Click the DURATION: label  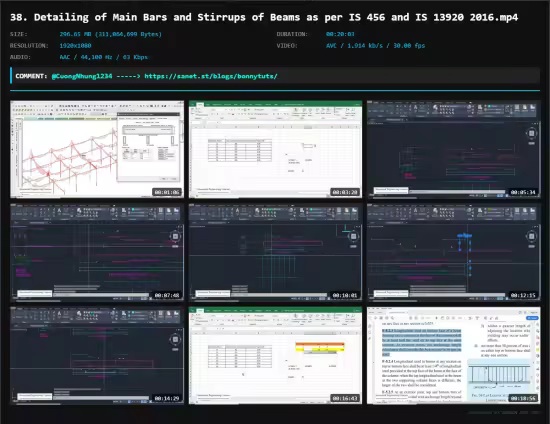[x=292, y=34]
